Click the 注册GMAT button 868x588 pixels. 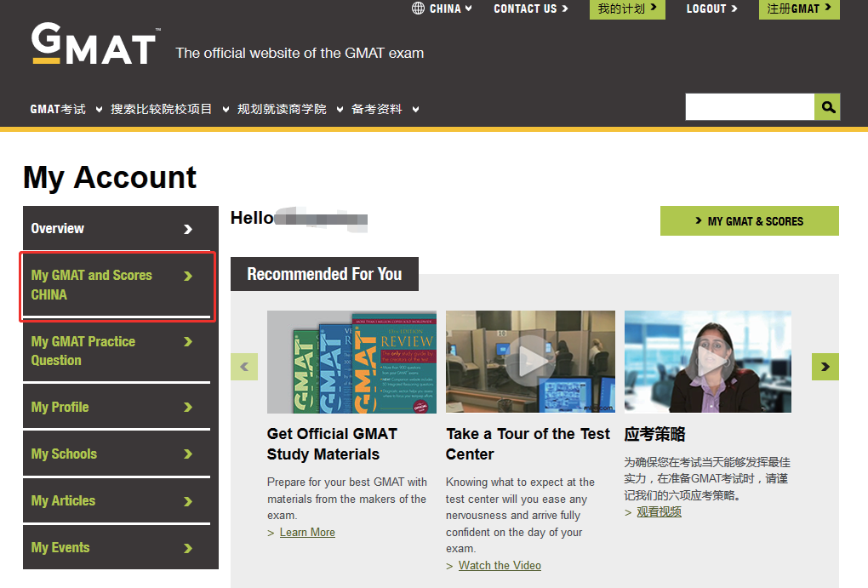click(x=799, y=9)
